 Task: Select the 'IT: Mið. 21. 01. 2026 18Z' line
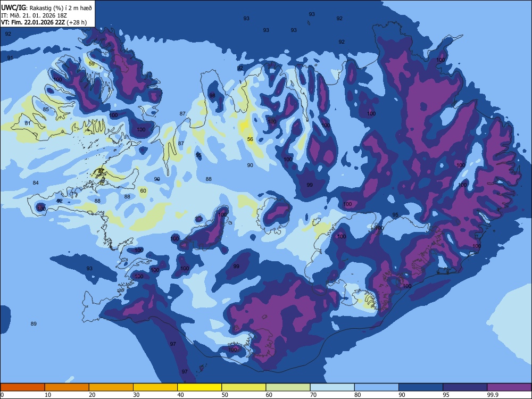tap(34, 15)
